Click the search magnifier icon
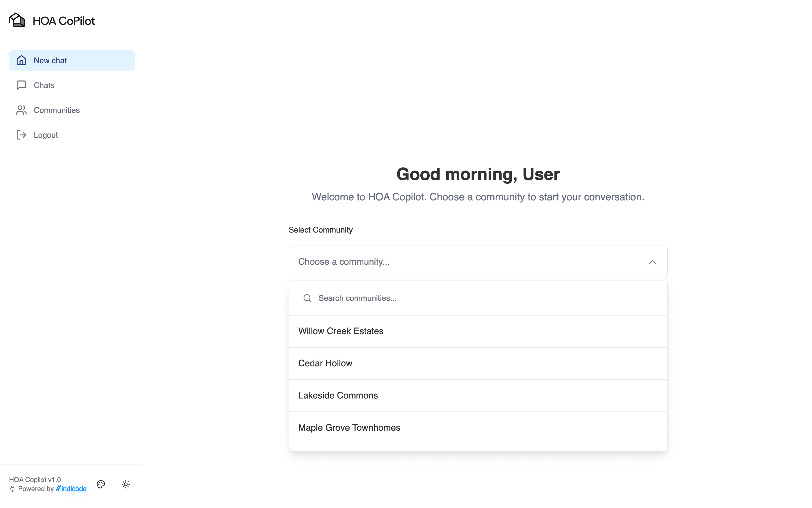Screen dimensions: 812x508 tap(307, 298)
